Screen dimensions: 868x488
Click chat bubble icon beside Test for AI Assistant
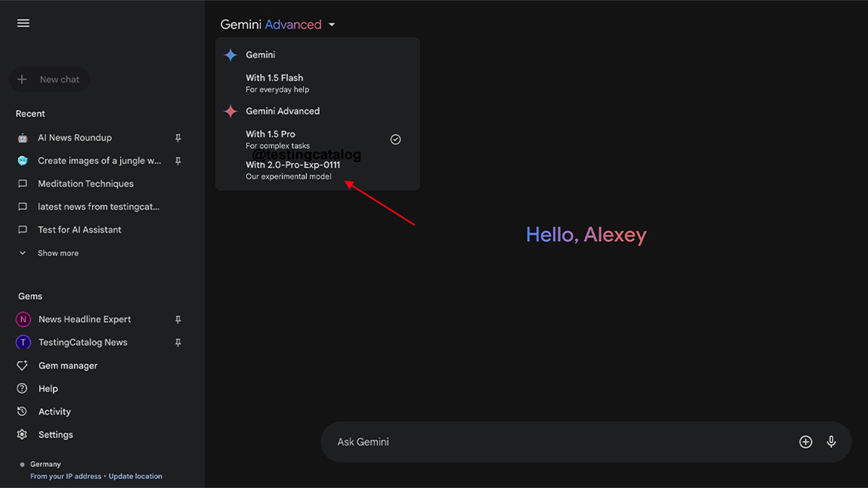pyautogui.click(x=23, y=230)
